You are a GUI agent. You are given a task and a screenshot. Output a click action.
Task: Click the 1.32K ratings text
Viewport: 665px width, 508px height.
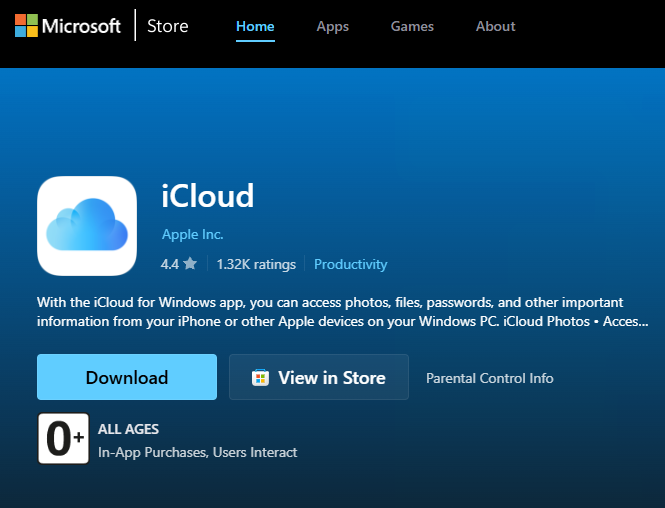[256, 264]
